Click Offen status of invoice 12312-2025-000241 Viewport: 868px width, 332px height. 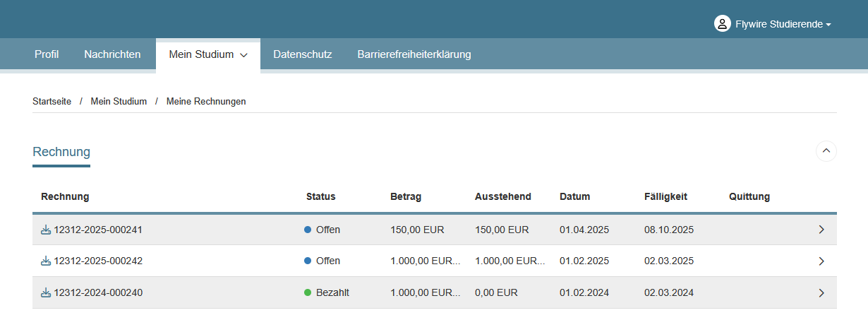click(328, 230)
